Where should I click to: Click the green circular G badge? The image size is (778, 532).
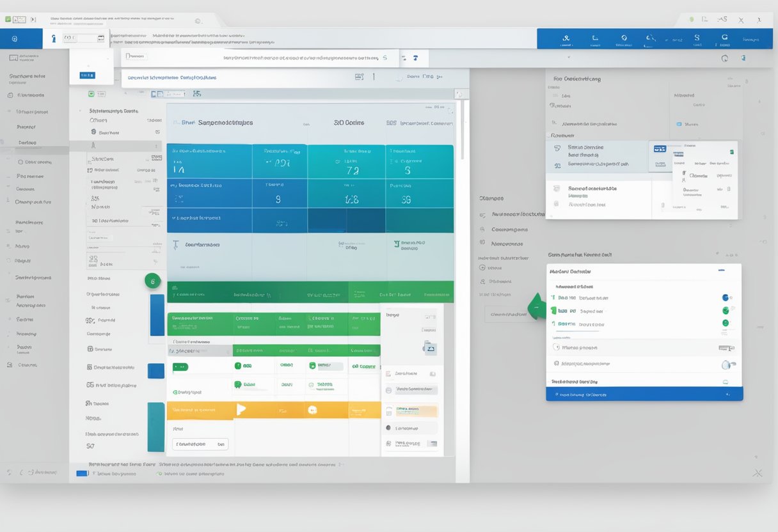[x=152, y=280]
